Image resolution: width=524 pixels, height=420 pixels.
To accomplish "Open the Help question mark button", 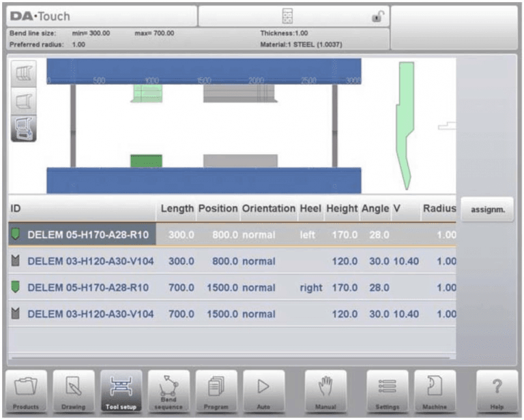I will 497,391.
